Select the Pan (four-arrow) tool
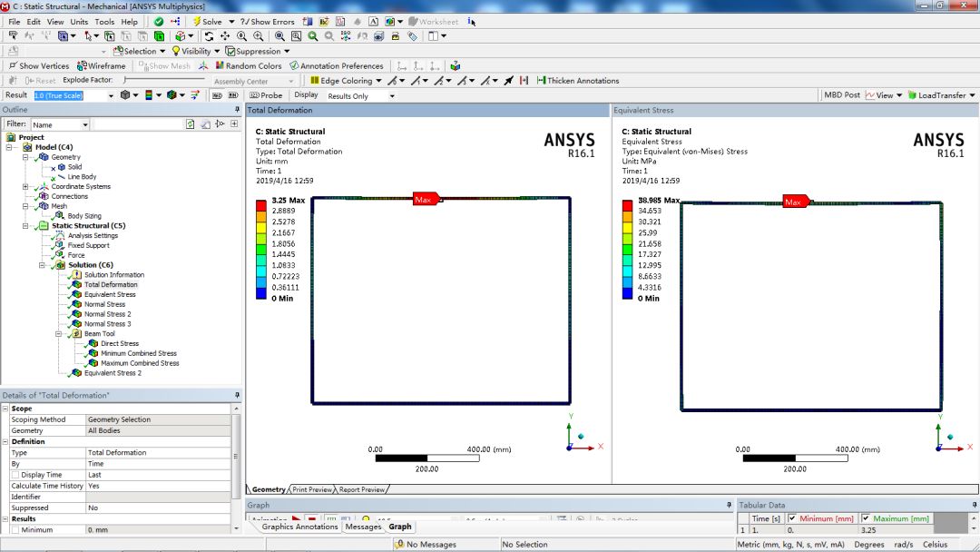 pyautogui.click(x=225, y=36)
